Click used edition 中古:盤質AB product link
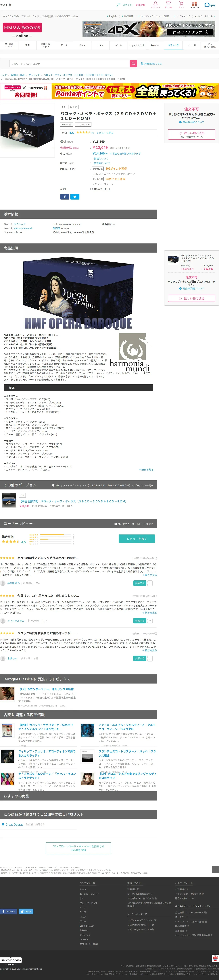This screenshot has width=219, height=980. click(73, 501)
